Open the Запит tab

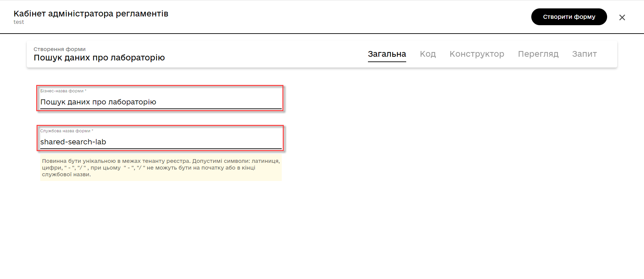[x=584, y=54]
